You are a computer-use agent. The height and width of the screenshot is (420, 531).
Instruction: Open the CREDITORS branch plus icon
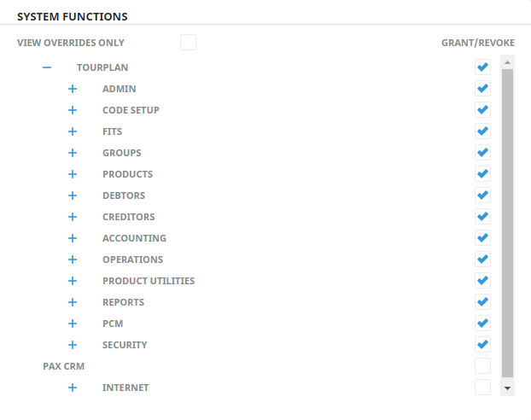point(73,217)
